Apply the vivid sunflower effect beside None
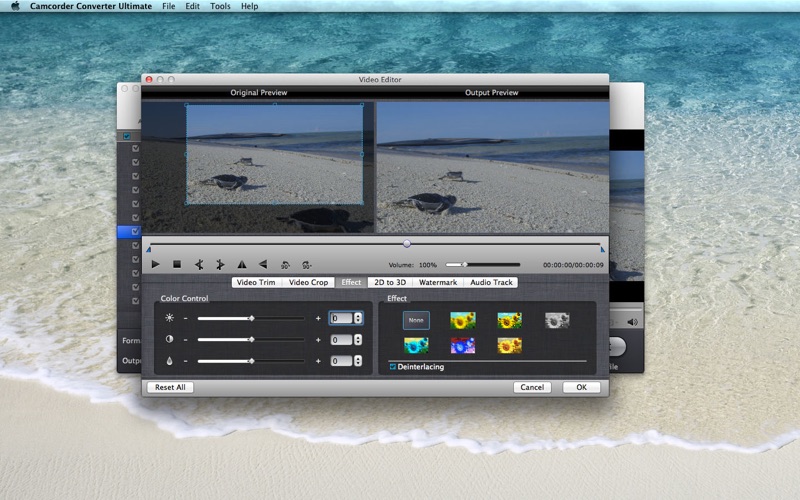The image size is (800, 500). tap(463, 320)
